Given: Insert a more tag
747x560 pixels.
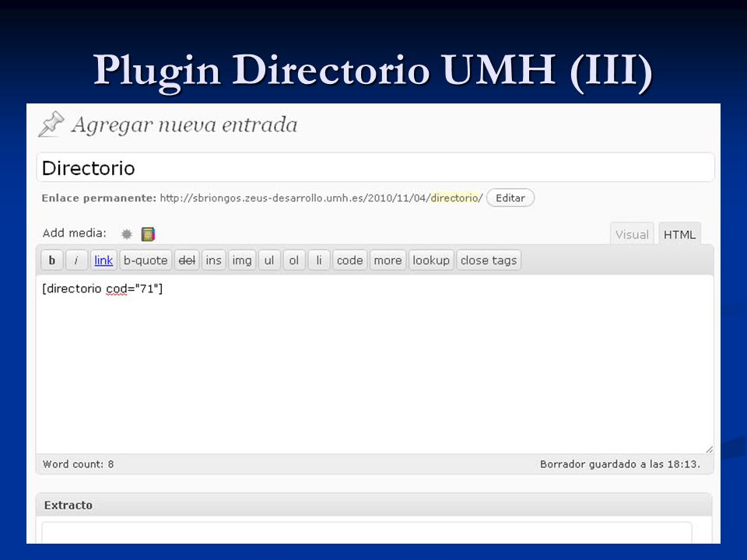Looking at the screenshot, I should click(388, 261).
